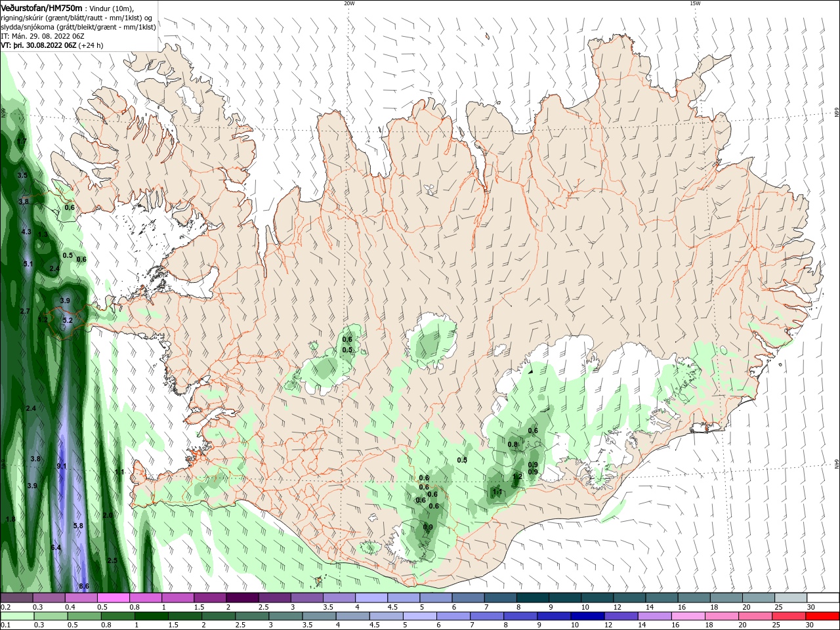840x630 pixels.
Task: Click the 0.8 rain value on the glacier
Action: tap(513, 444)
